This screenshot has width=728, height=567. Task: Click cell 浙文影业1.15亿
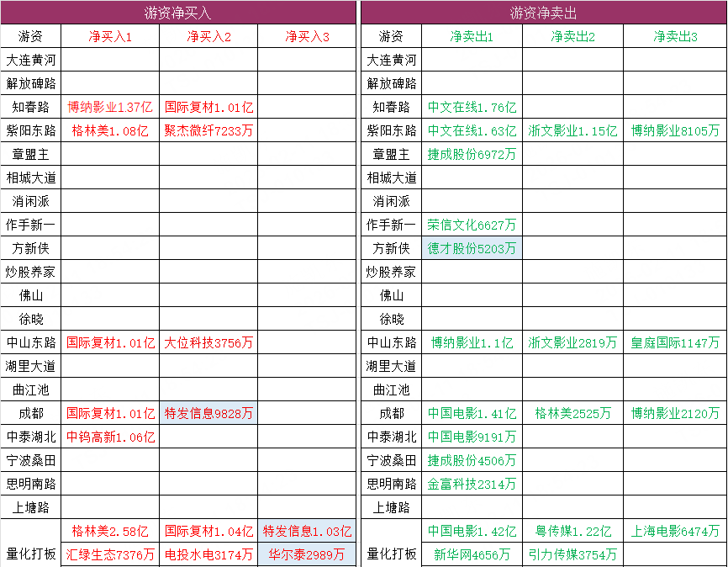click(x=573, y=130)
